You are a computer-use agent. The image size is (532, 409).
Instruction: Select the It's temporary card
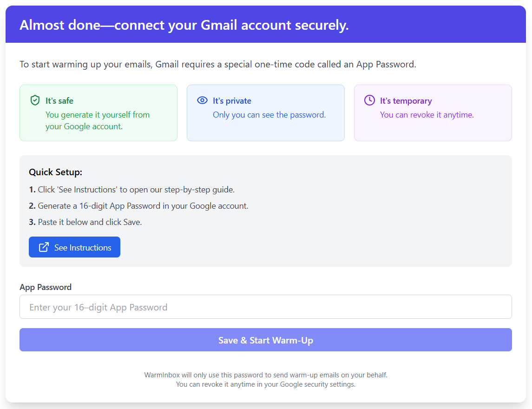pos(433,113)
